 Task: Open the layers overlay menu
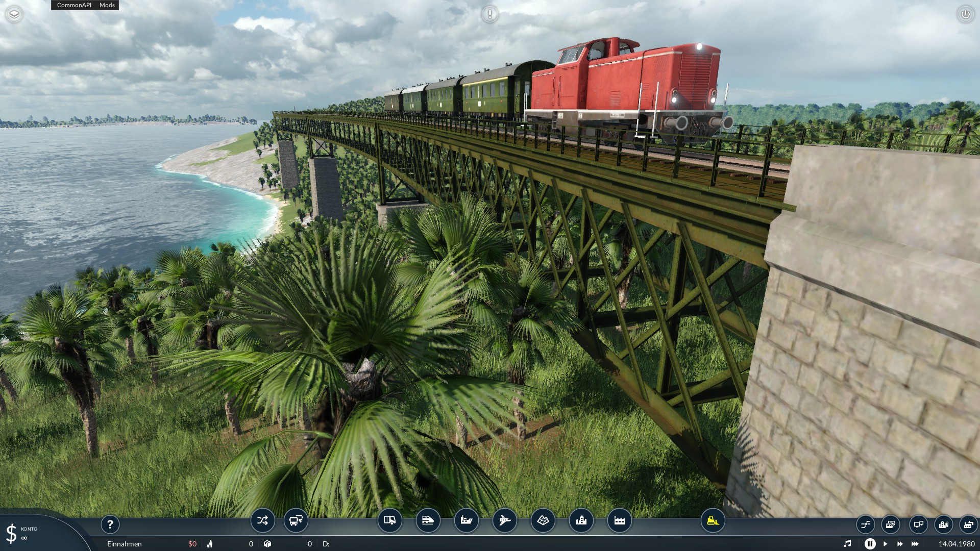14,14
